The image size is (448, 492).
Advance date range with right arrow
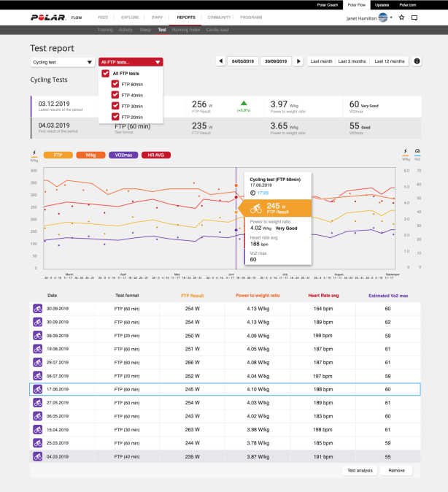point(298,61)
